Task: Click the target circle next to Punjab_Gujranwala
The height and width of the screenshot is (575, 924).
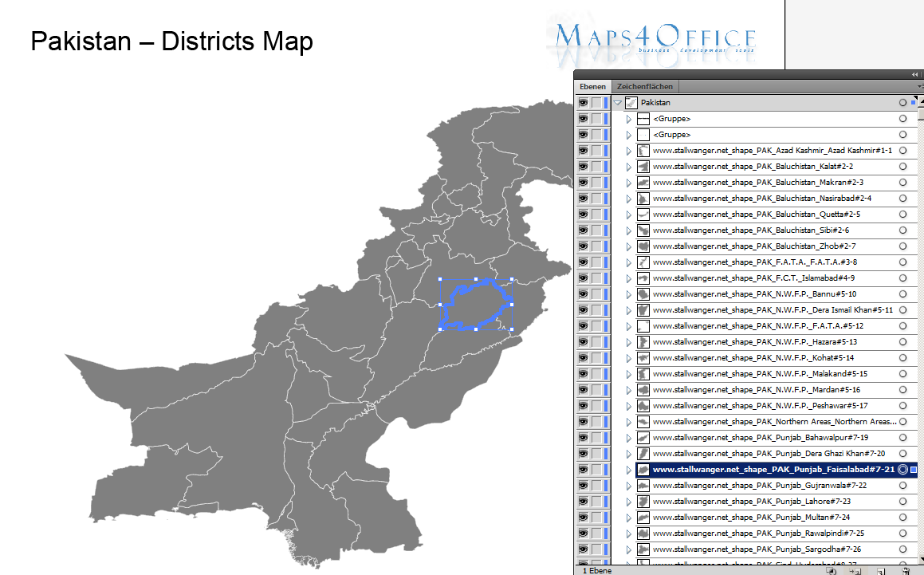Action: (902, 485)
